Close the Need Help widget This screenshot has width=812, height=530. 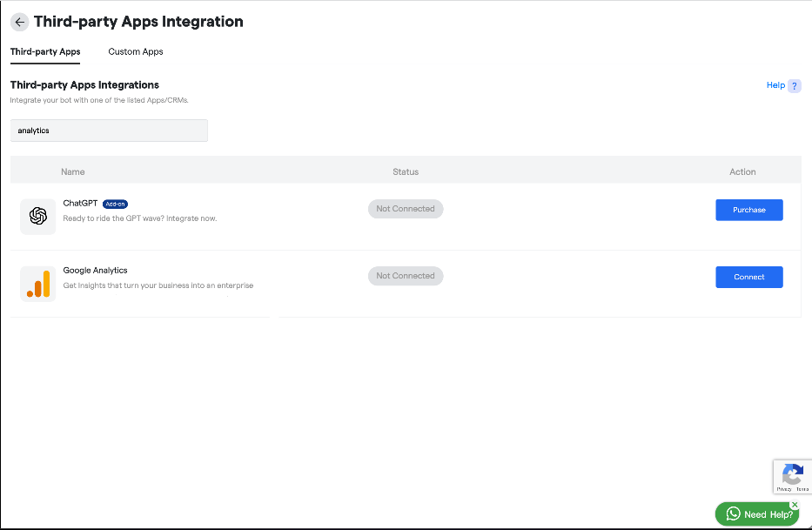[794, 505]
